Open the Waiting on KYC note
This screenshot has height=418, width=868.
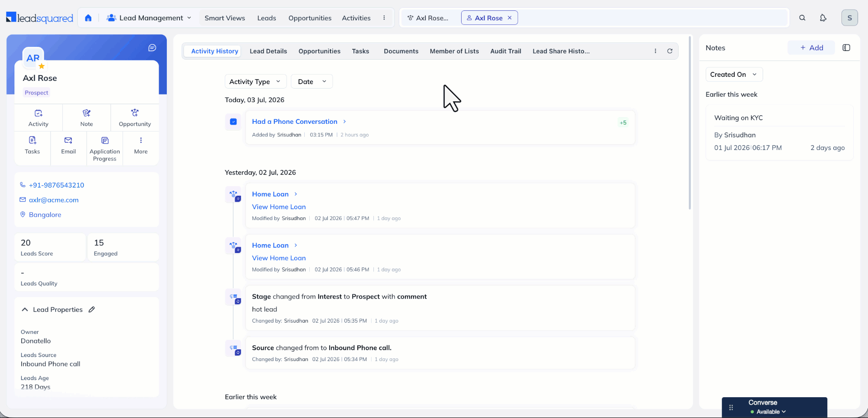779,133
